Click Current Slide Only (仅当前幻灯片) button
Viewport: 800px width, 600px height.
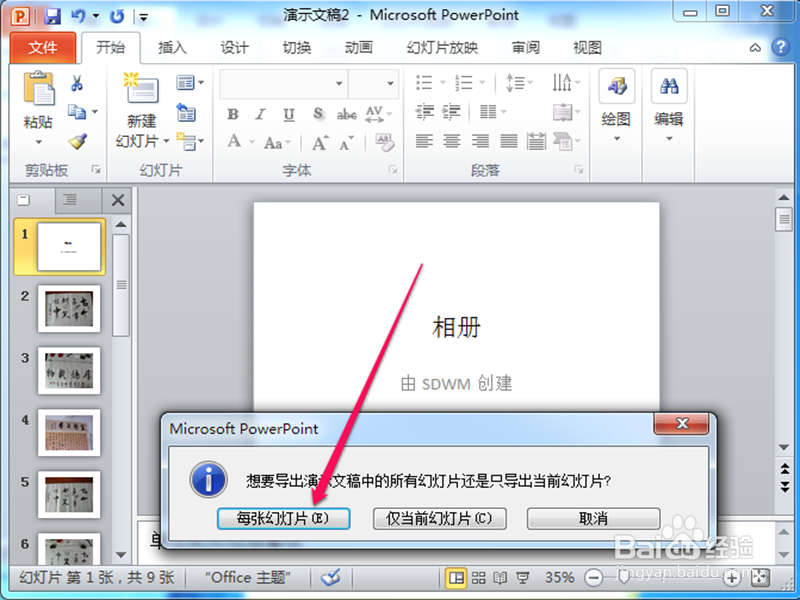439,518
